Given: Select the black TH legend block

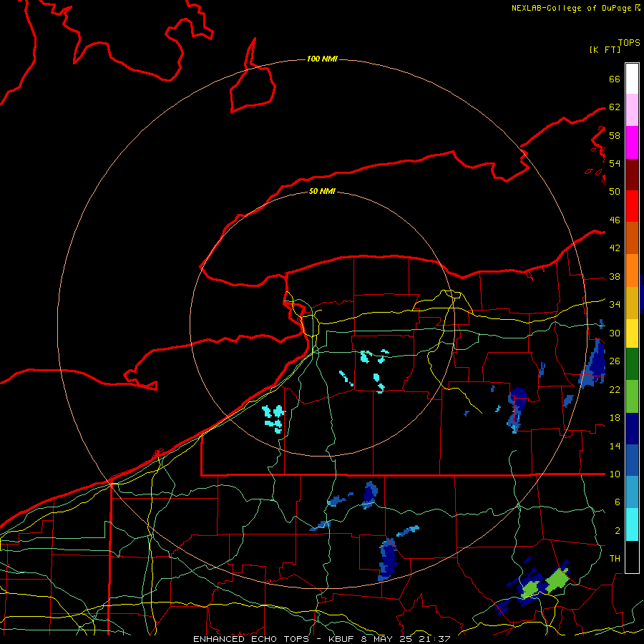Looking at the screenshot, I should [632, 557].
